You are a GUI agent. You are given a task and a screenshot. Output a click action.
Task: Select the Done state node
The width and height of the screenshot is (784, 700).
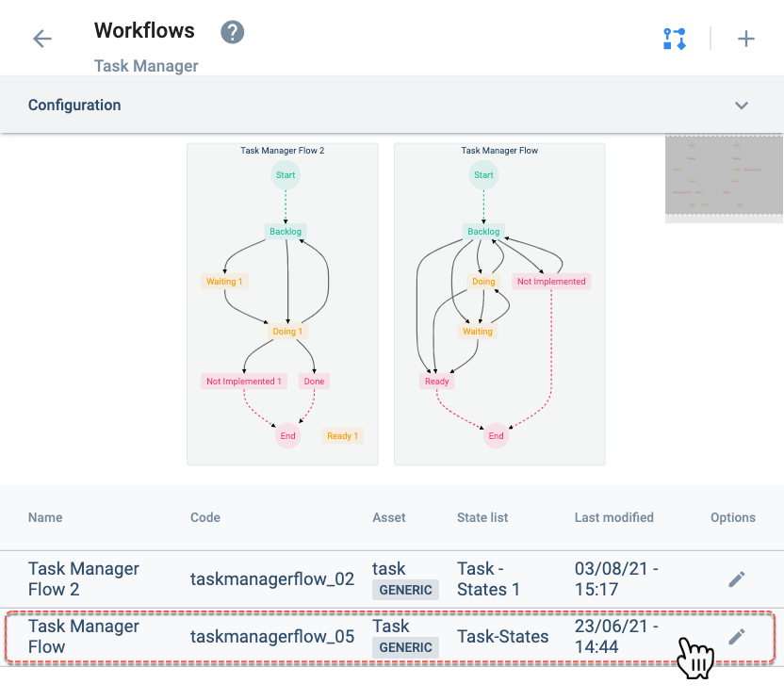click(x=314, y=382)
